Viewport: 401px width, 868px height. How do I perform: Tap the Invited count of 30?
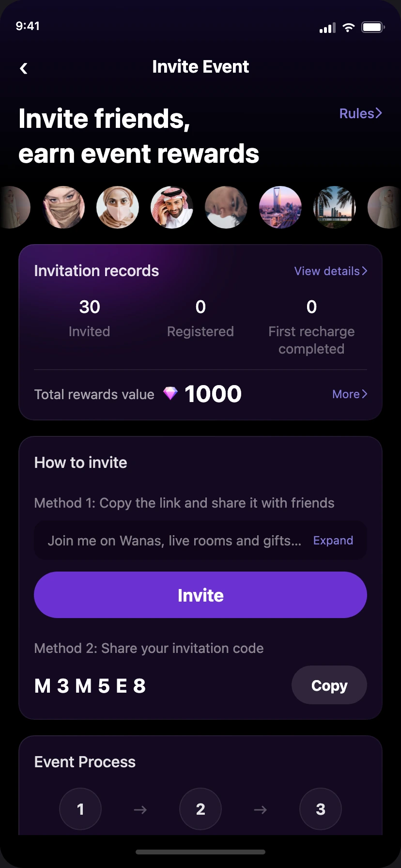coord(90,307)
